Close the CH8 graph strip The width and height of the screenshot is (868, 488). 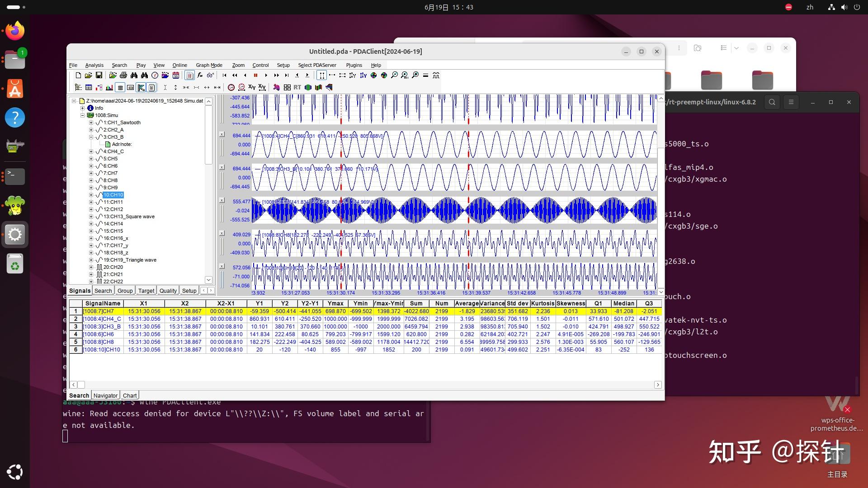tap(222, 233)
